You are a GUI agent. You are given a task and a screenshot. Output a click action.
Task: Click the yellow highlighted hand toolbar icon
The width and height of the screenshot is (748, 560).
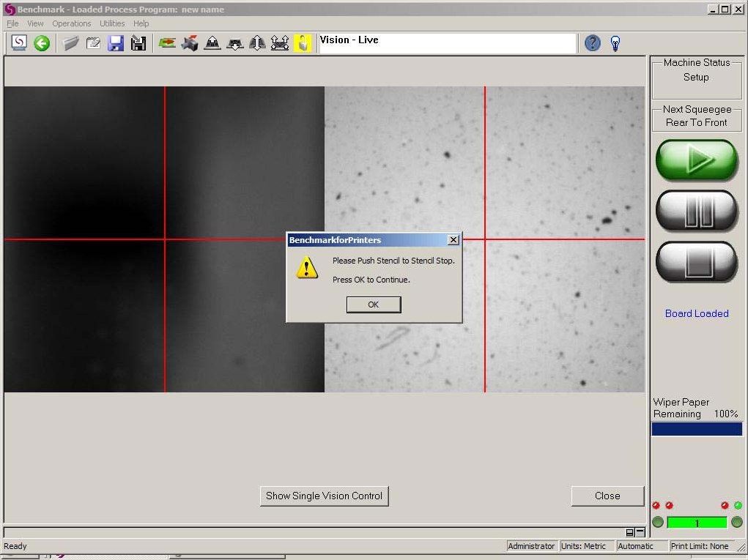tap(303, 43)
